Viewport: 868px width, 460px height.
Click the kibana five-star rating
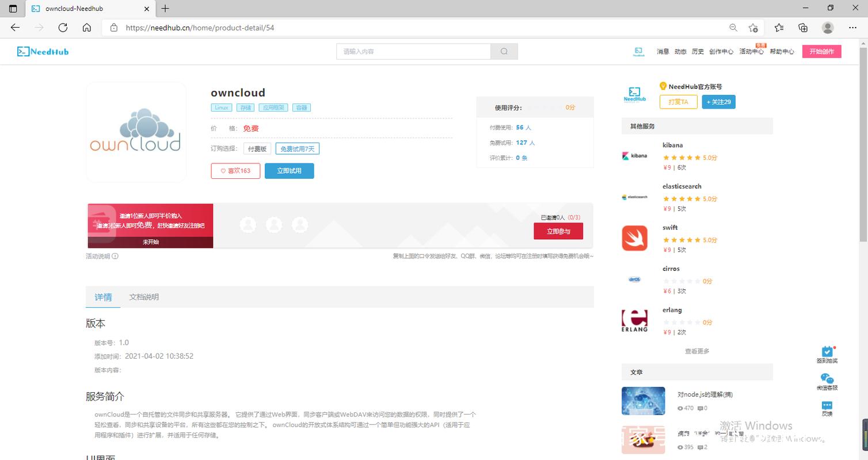coord(682,158)
